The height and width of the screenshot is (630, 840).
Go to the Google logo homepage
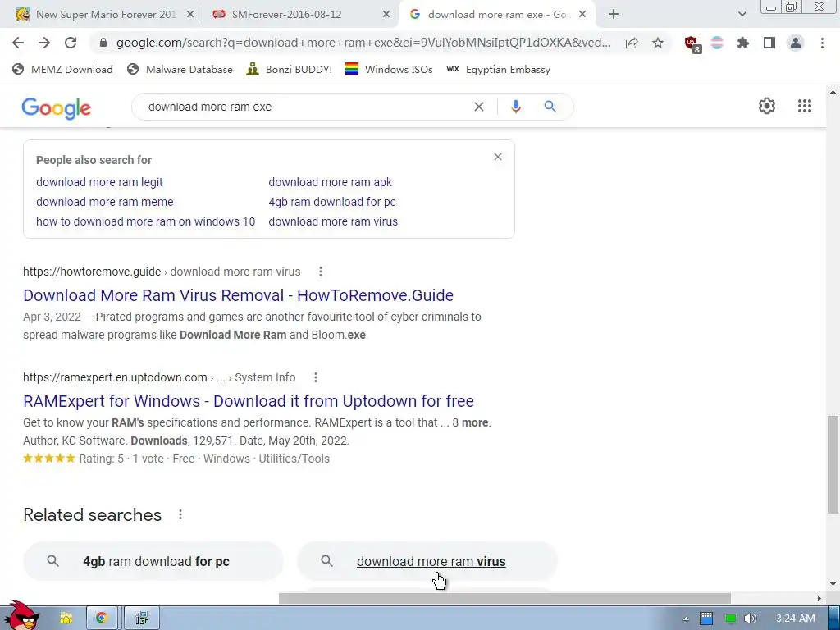[x=57, y=107]
